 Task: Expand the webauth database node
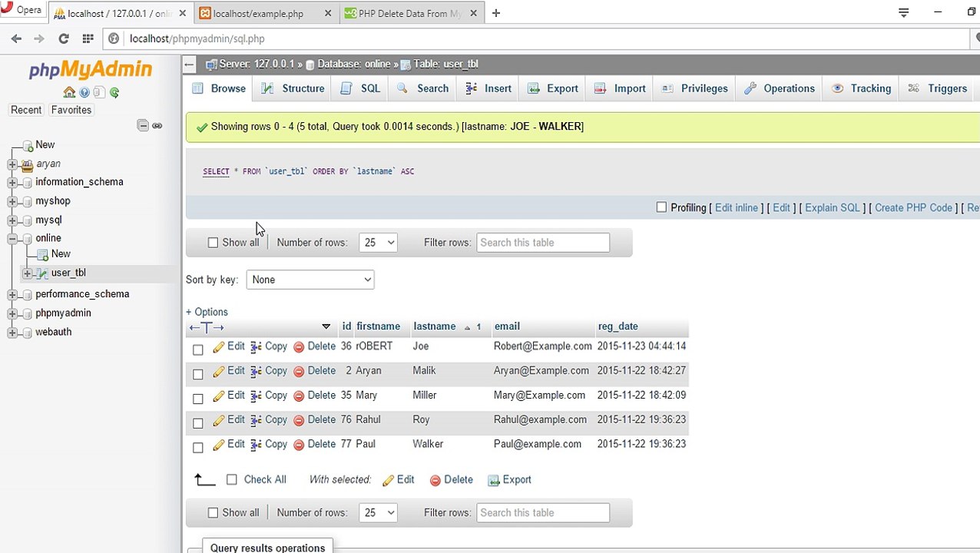tap(12, 333)
